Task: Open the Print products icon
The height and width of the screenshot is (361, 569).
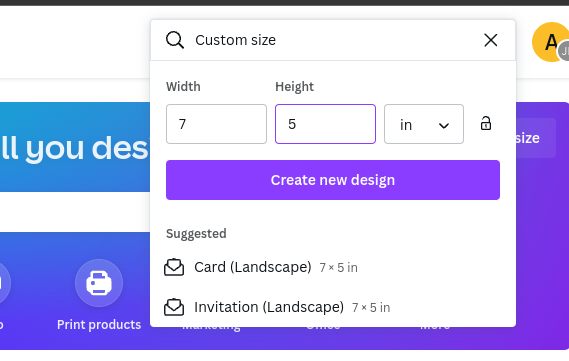Action: [x=99, y=283]
